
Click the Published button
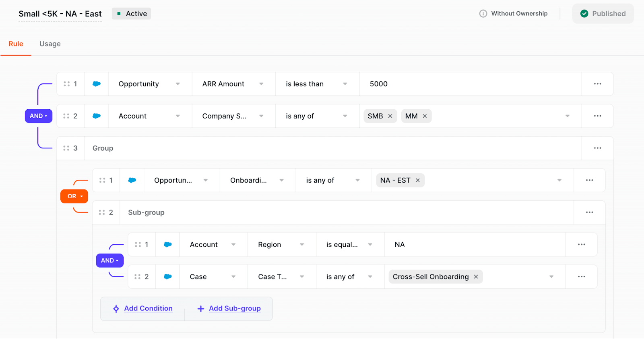603,14
